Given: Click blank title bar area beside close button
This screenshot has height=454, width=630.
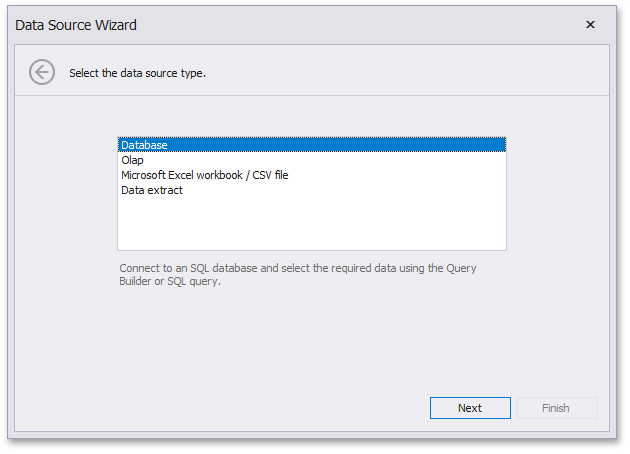Looking at the screenshot, I should 400,25.
